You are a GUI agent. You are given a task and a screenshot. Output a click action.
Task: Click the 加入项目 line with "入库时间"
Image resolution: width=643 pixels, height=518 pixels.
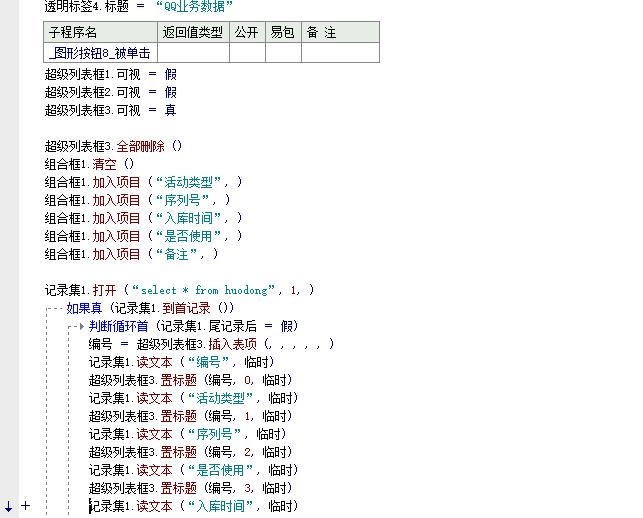[x=144, y=218]
